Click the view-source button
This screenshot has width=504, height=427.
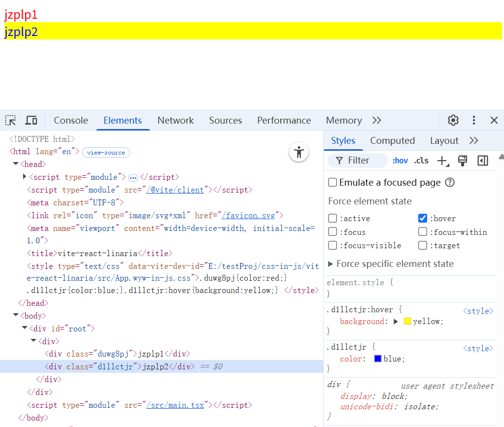pyautogui.click(x=106, y=153)
